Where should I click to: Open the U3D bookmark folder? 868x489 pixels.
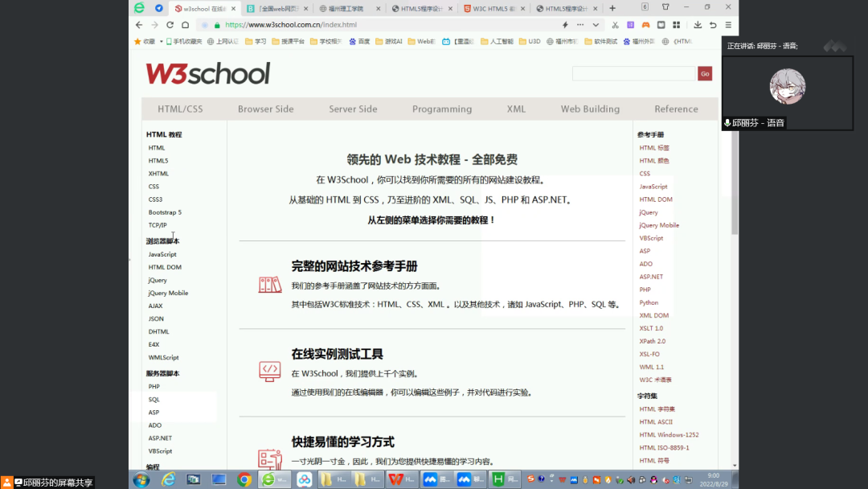(530, 42)
